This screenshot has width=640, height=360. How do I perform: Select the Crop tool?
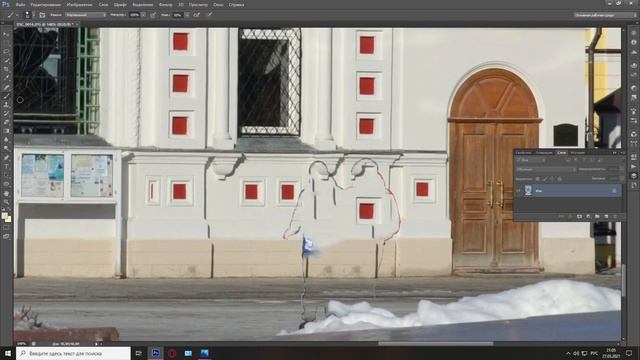pyautogui.click(x=6, y=69)
